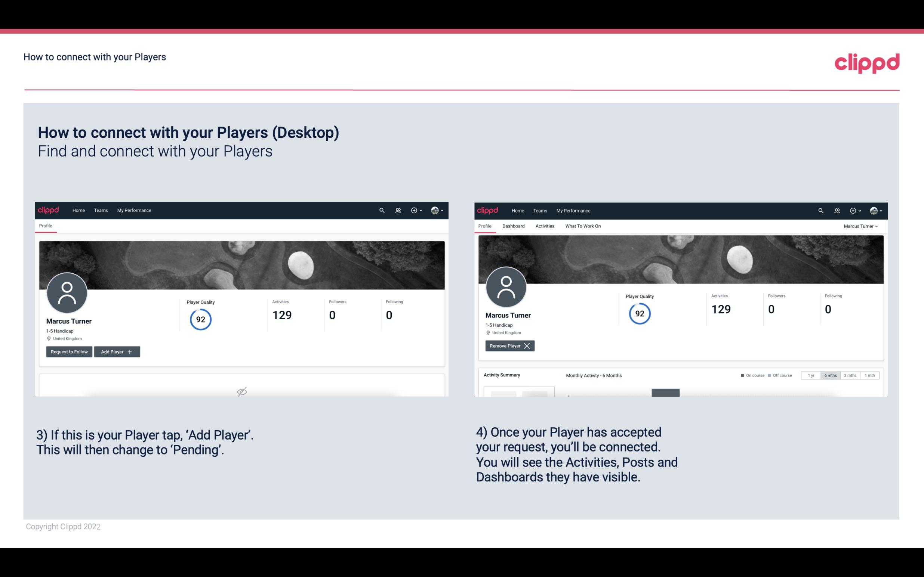Select the '3 mths' activity filter
This screenshot has width=924, height=577.
[850, 375]
